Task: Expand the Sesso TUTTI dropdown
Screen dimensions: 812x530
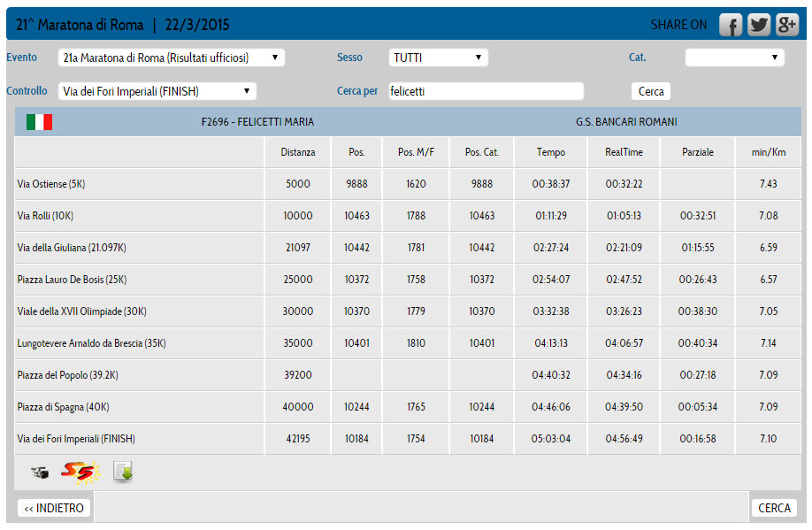Action: tap(438, 58)
